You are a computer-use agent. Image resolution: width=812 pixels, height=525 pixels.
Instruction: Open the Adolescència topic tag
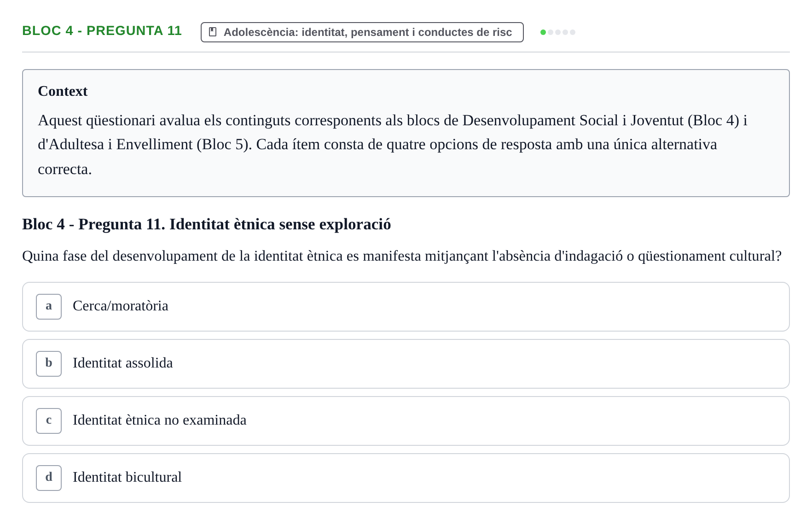pyautogui.click(x=362, y=32)
